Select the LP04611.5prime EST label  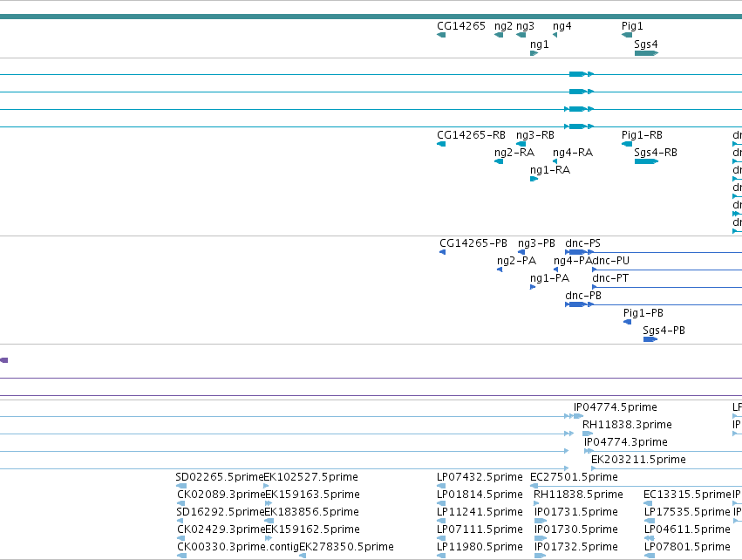688,529
